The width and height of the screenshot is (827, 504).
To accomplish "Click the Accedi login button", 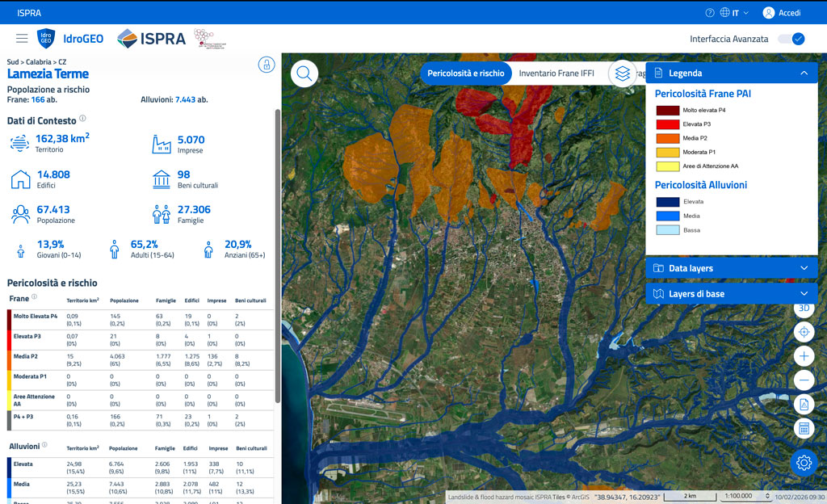I will (782, 13).
